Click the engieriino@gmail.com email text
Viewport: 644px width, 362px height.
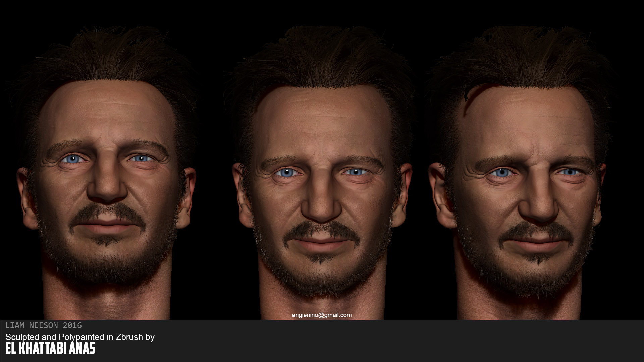pos(322,315)
